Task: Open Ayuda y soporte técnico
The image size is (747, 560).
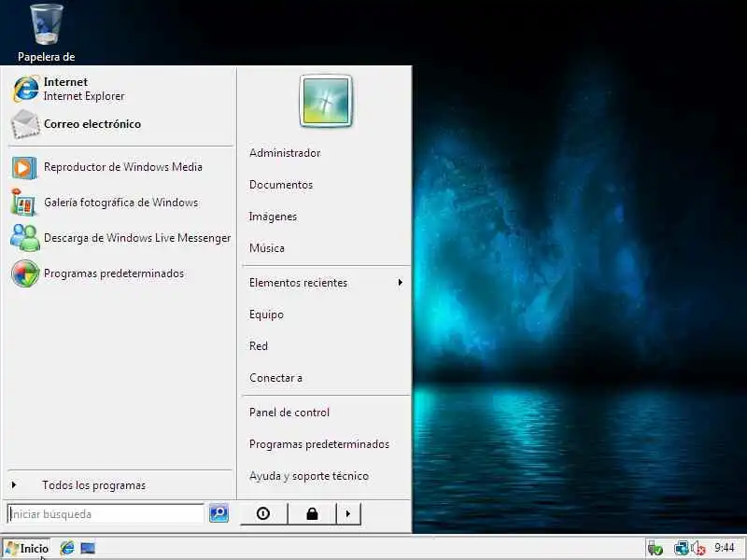Action: click(x=309, y=476)
